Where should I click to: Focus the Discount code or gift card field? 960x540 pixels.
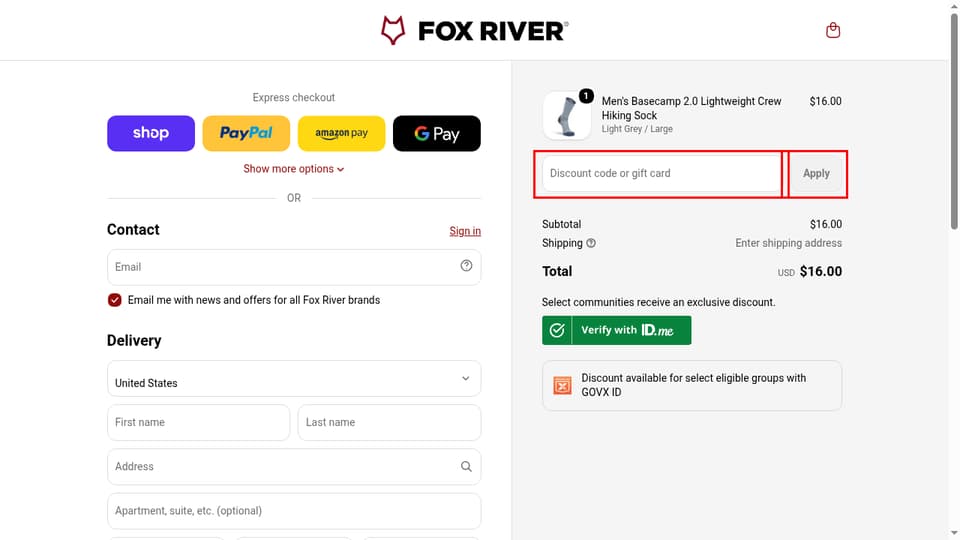click(x=662, y=173)
